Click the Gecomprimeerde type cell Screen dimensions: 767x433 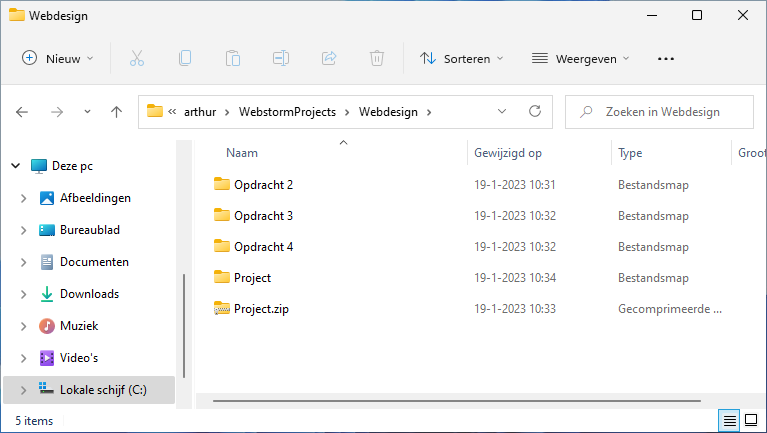tap(670, 309)
